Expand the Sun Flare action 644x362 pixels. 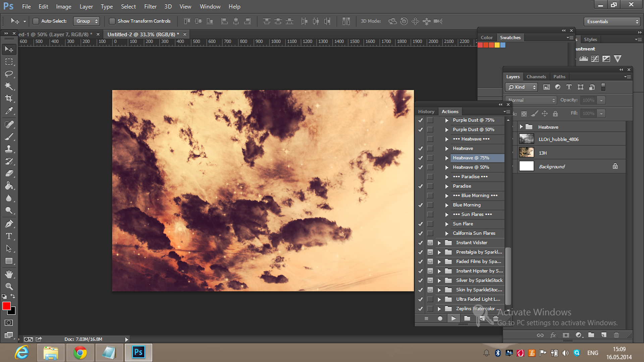446,224
